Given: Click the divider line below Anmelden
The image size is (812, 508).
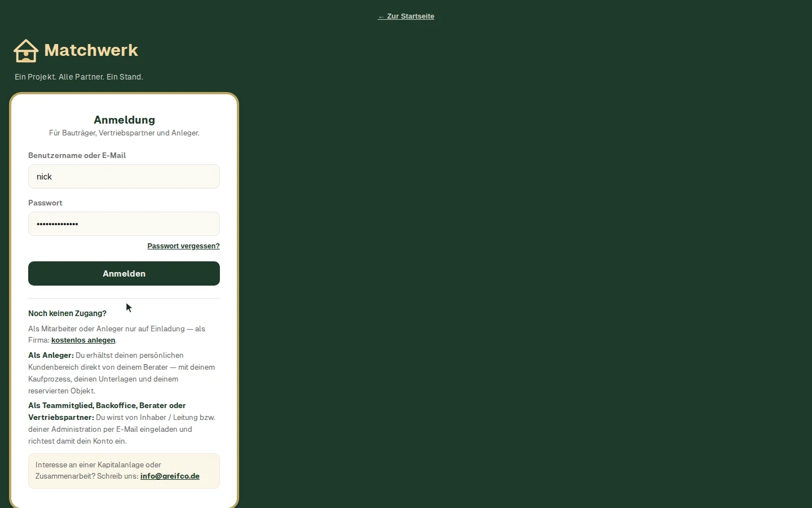Looking at the screenshot, I should point(124,298).
